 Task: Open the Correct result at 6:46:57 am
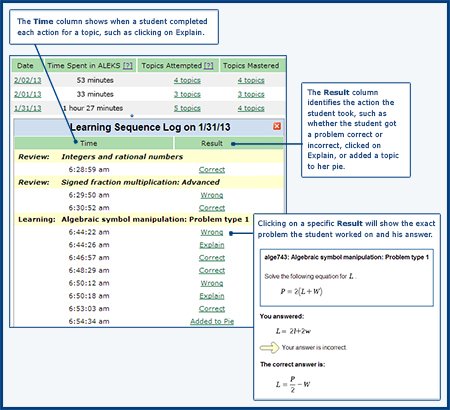pyautogui.click(x=212, y=258)
